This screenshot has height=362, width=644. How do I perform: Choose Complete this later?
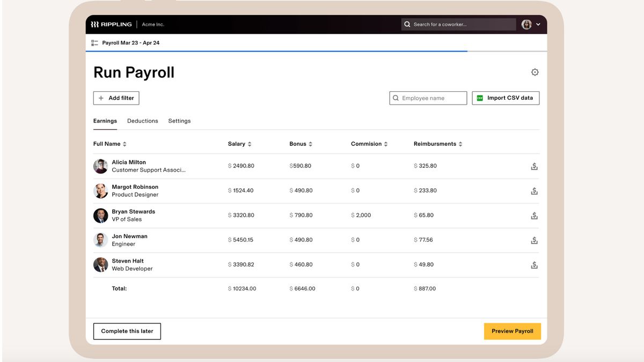tap(127, 331)
